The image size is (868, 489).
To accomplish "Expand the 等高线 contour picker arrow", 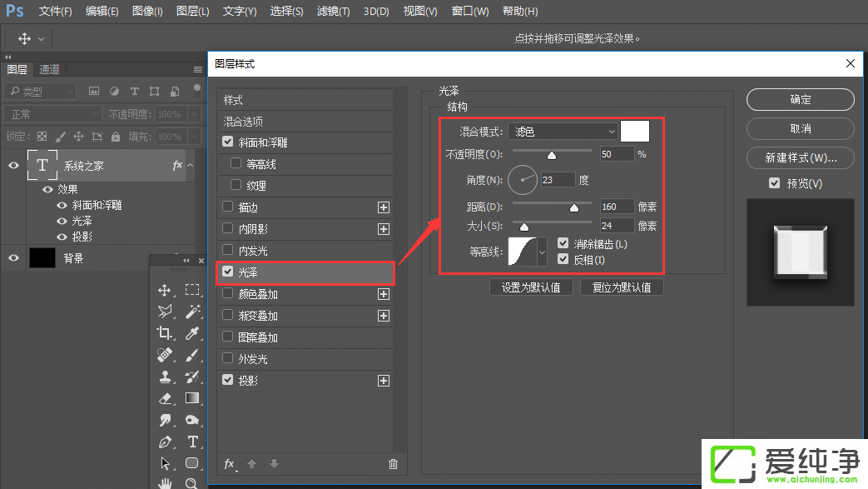I will tap(543, 252).
